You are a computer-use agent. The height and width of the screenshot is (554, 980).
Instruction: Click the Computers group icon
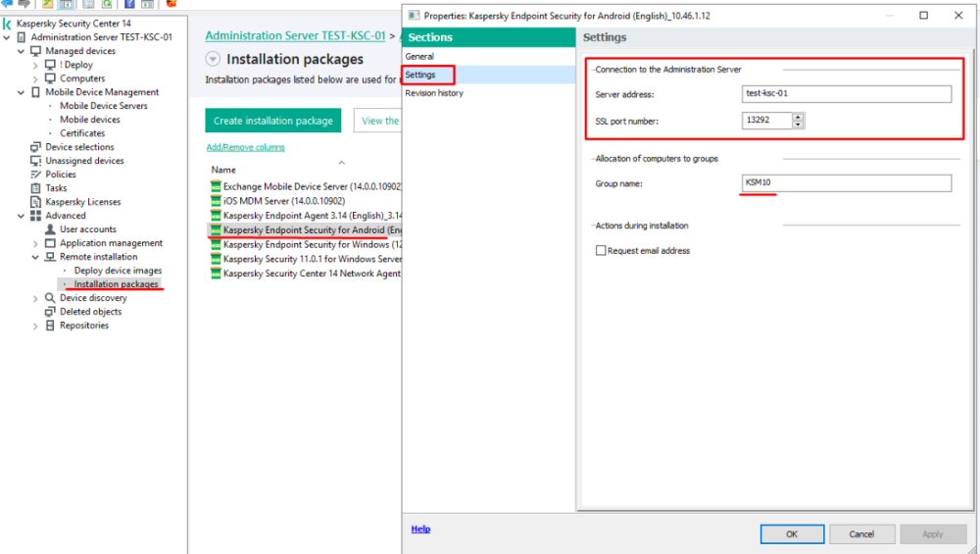pos(50,78)
